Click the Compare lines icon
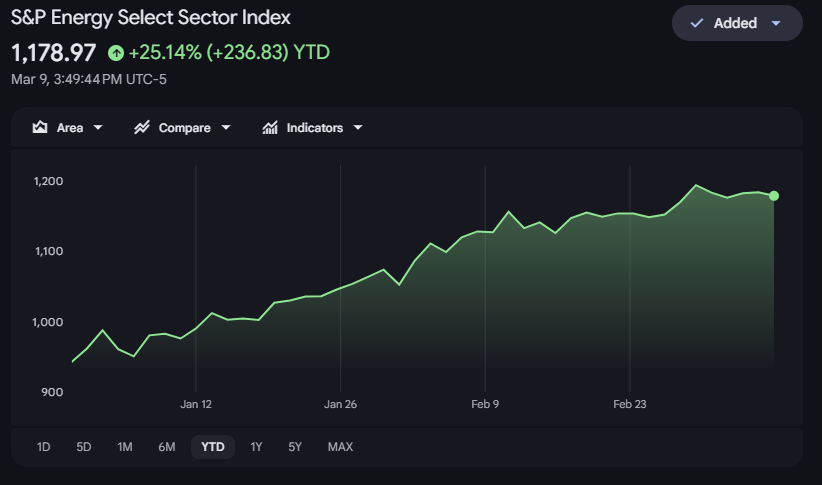The image size is (822, 485). 142,128
